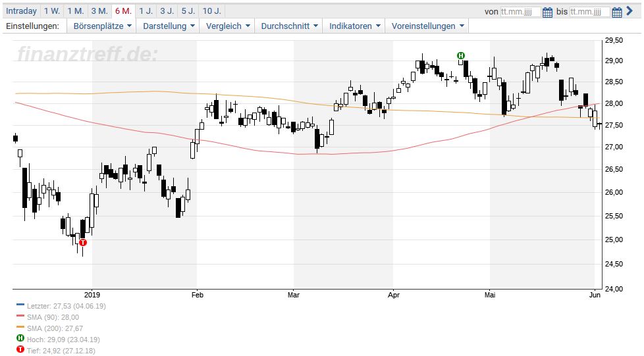Click the 24,00 y-axis price label
Screen dimensions: 644x356
(x=614, y=289)
